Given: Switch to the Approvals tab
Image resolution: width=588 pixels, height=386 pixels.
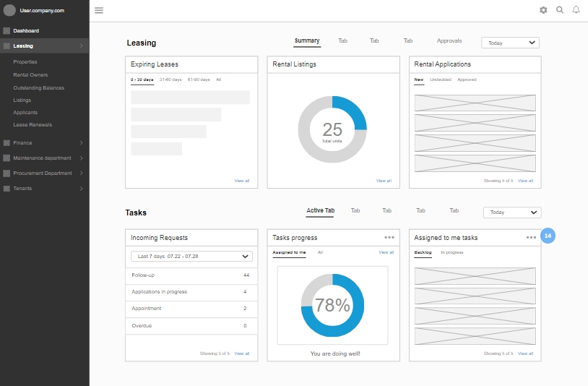Looking at the screenshot, I should coord(449,41).
